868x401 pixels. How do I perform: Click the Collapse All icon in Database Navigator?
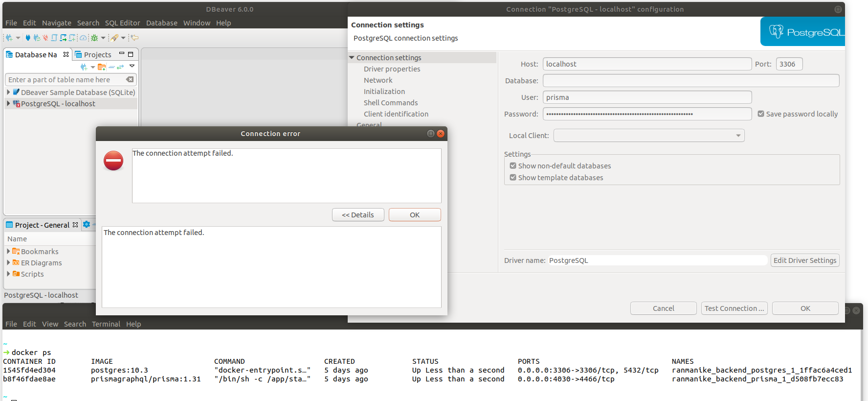111,67
